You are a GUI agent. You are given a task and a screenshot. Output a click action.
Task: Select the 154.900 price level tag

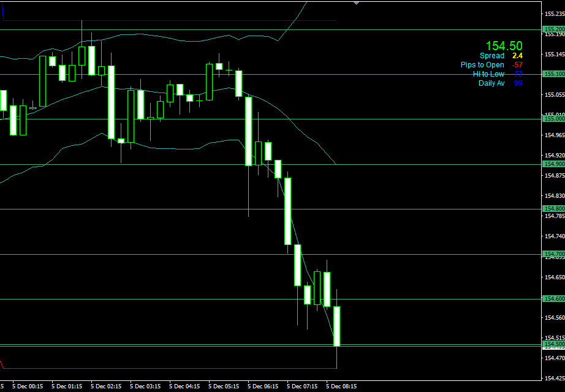click(553, 164)
